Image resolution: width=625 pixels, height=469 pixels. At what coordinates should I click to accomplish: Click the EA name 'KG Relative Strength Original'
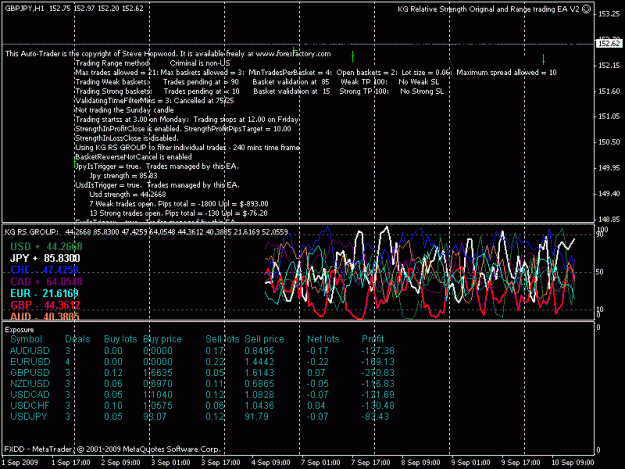(x=447, y=9)
